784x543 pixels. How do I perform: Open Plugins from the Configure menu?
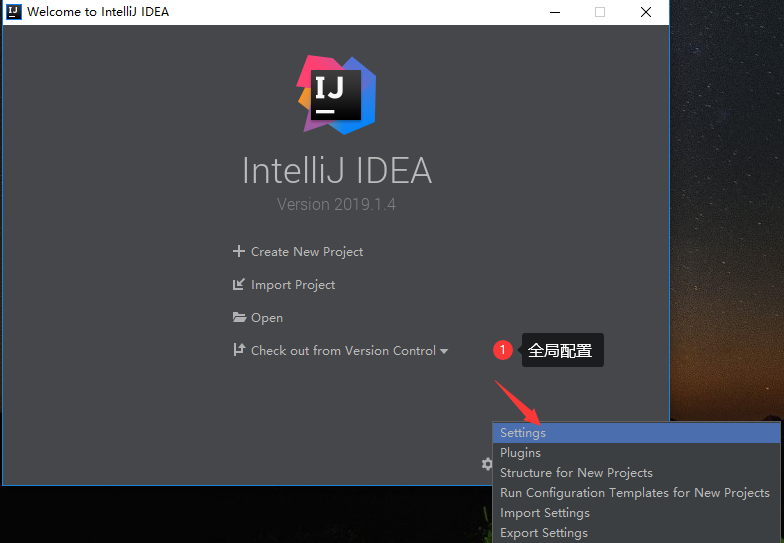520,453
